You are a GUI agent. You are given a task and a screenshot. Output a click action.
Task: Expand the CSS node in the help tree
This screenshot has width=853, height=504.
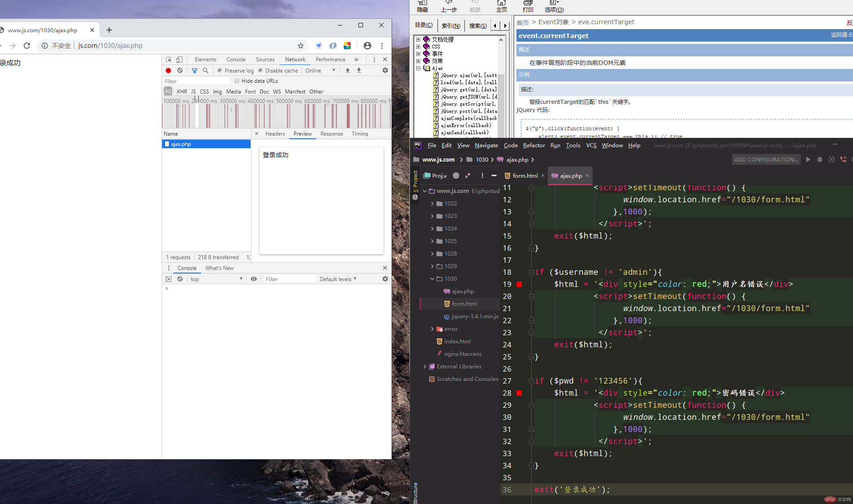[418, 47]
